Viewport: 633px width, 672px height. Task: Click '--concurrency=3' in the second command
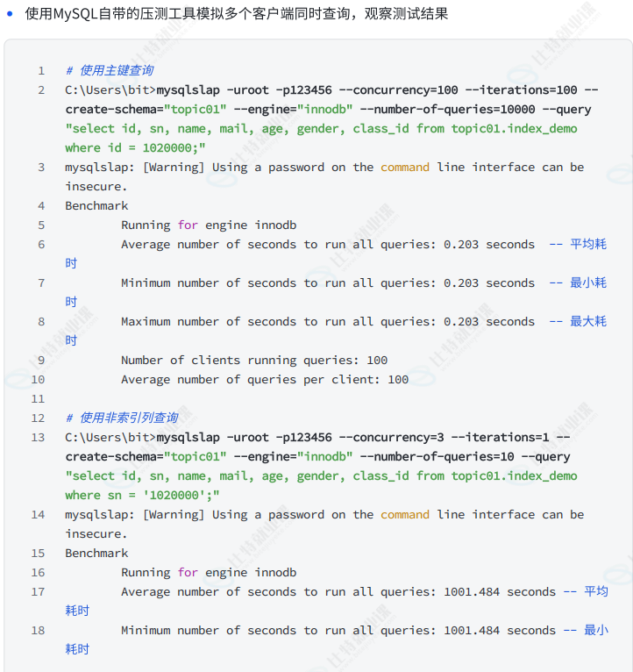(391, 437)
